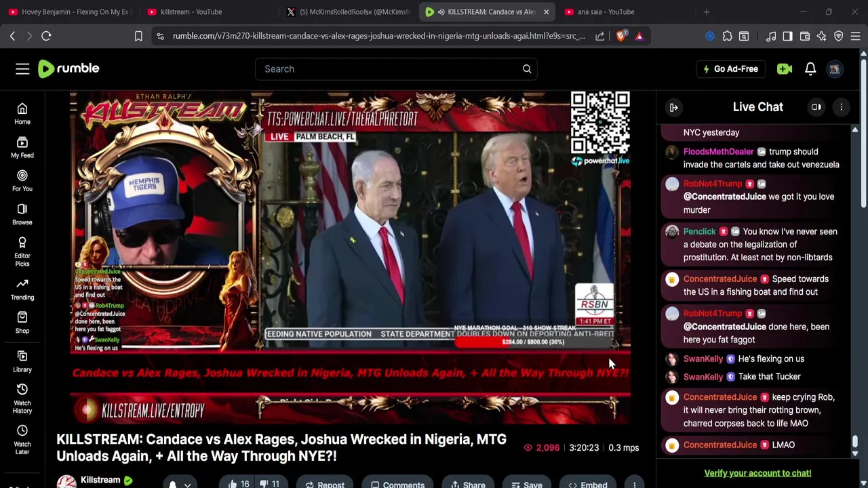Open the Rumble hamburger menu
Viewport: 868px width, 488px height.
pos(22,68)
